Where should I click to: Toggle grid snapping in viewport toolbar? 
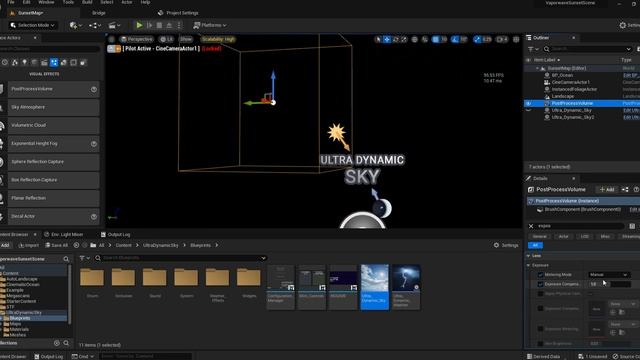[x=436, y=39]
